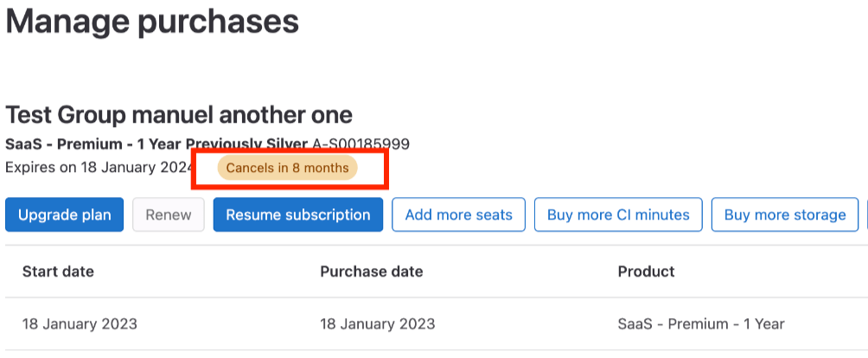Select the Manage purchases page heading
868x358 pixels.
[152, 21]
